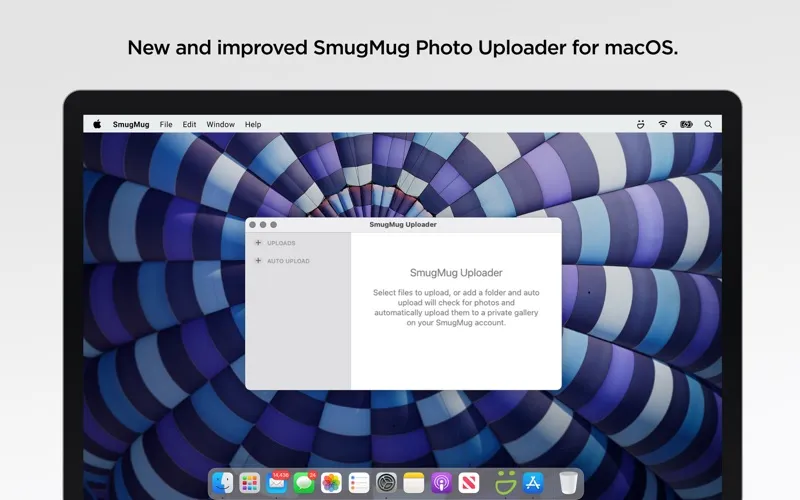
Task: Open the SmugMug app menu
Action: (131, 124)
